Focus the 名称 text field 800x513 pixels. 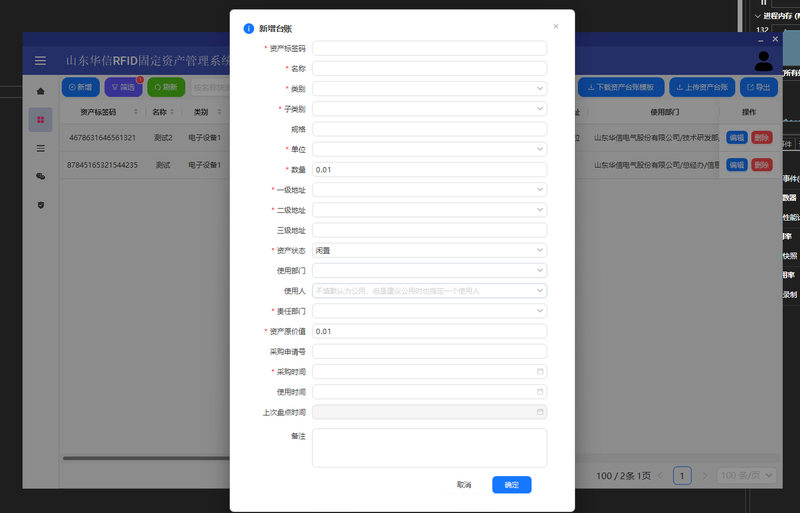click(x=430, y=68)
